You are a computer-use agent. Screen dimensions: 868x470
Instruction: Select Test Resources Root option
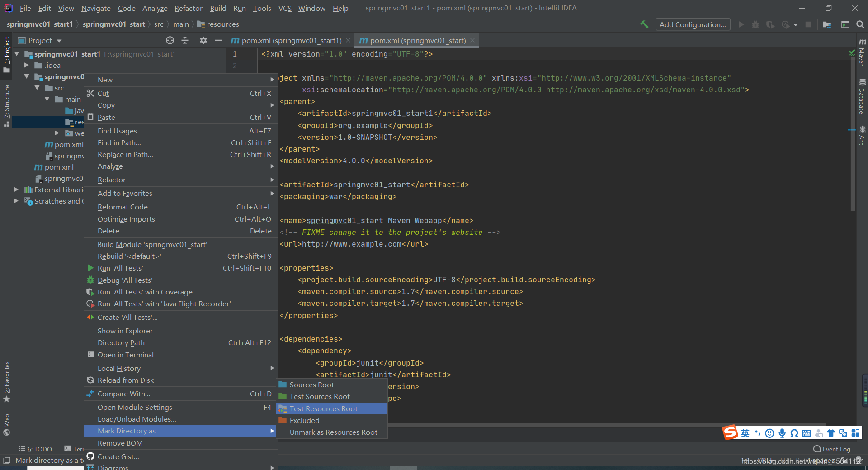click(x=332, y=408)
